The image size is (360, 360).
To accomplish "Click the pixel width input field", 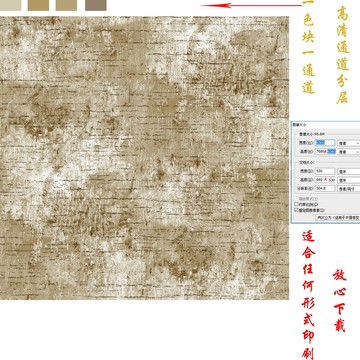I will click(325, 143).
